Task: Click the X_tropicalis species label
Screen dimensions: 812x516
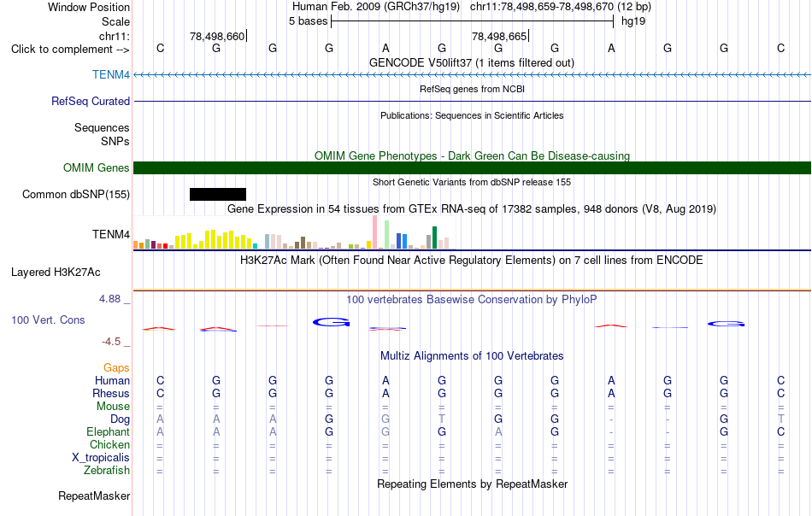Action: 101,458
